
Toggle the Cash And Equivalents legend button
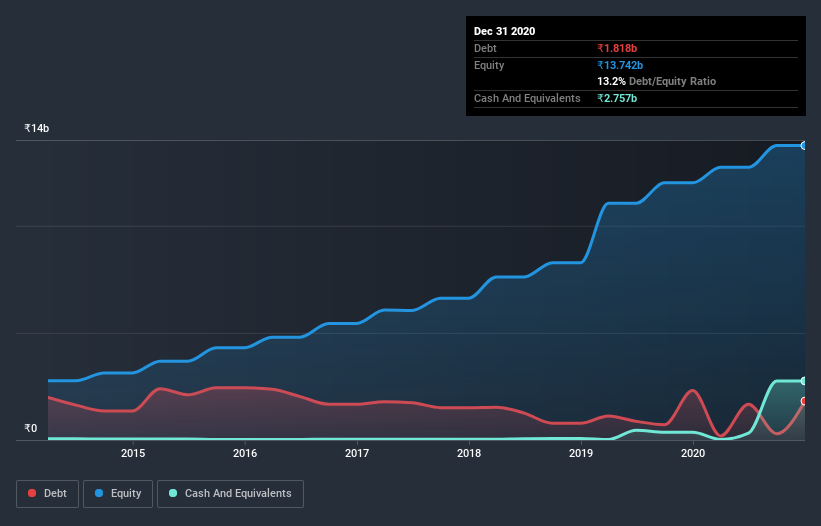230,494
